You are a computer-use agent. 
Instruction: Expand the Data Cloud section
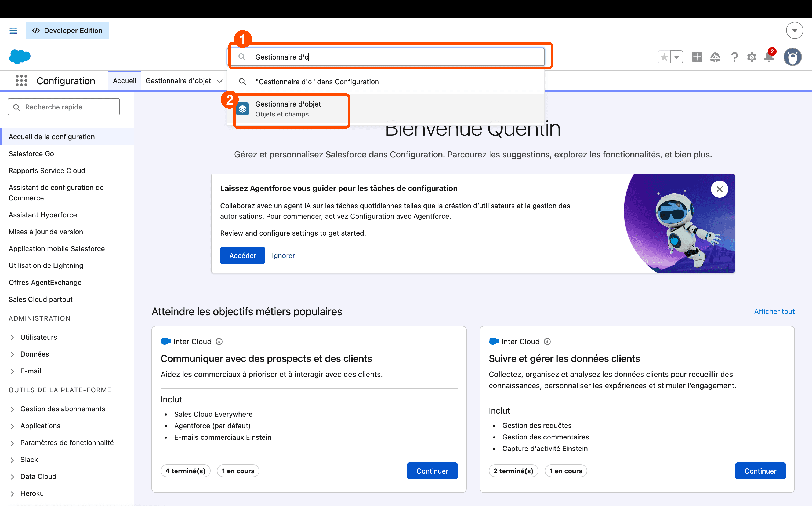tap(12, 476)
